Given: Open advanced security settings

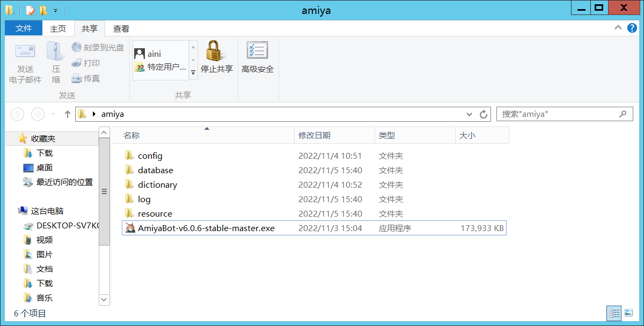Looking at the screenshot, I should coord(258,59).
